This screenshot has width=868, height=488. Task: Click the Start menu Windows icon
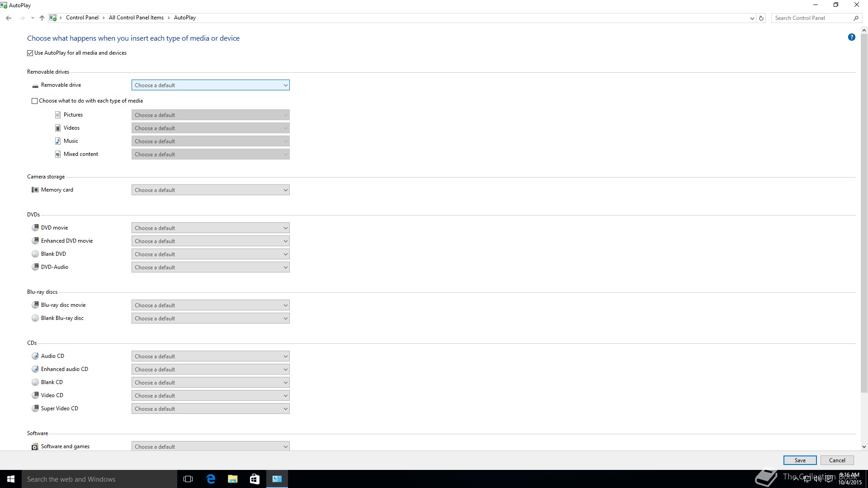pyautogui.click(x=11, y=479)
